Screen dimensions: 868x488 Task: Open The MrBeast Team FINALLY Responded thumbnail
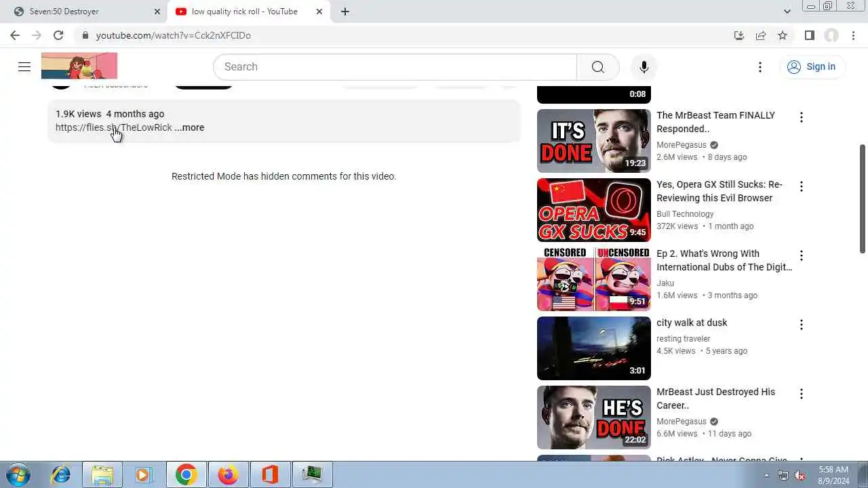coord(594,141)
